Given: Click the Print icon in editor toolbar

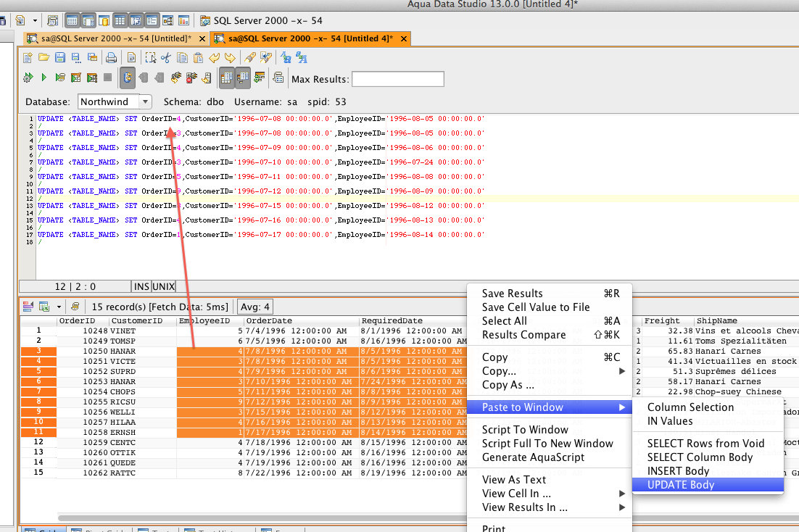Looking at the screenshot, I should [111, 57].
